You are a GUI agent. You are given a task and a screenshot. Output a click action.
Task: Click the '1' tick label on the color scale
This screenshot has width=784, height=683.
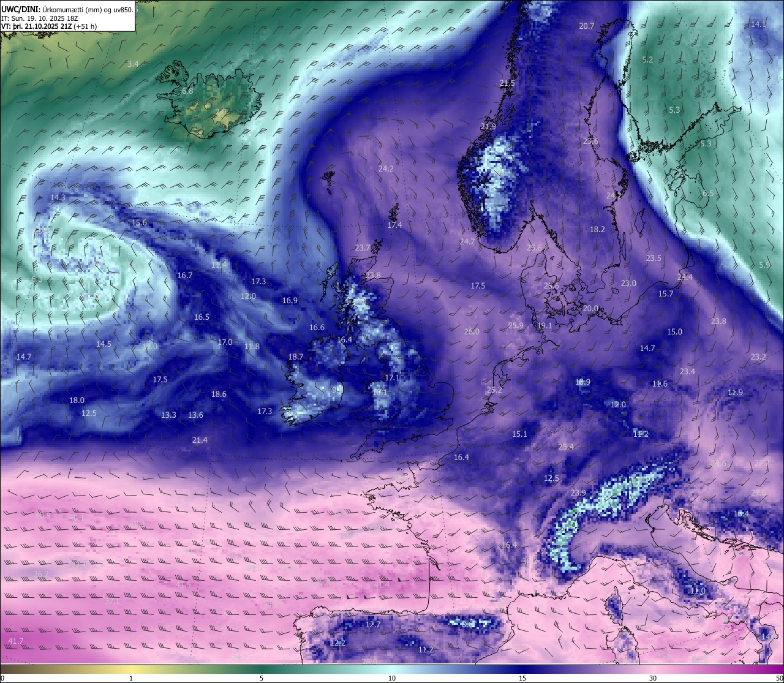(x=131, y=678)
